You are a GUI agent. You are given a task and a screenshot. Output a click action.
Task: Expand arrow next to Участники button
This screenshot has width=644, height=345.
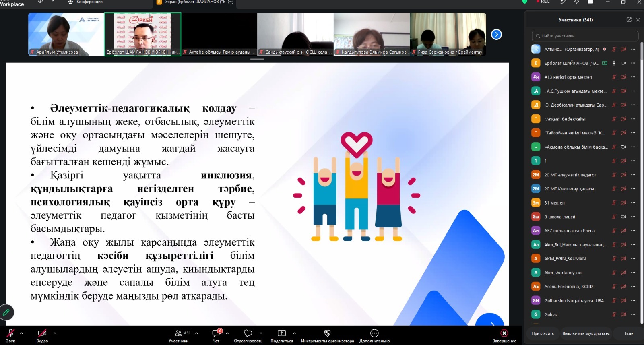[x=196, y=333]
